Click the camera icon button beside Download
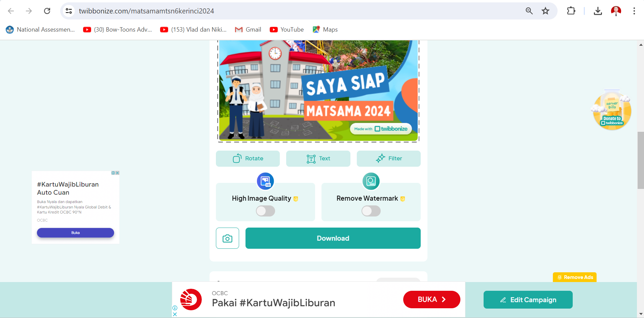Image resolution: width=644 pixels, height=318 pixels. 227,238
